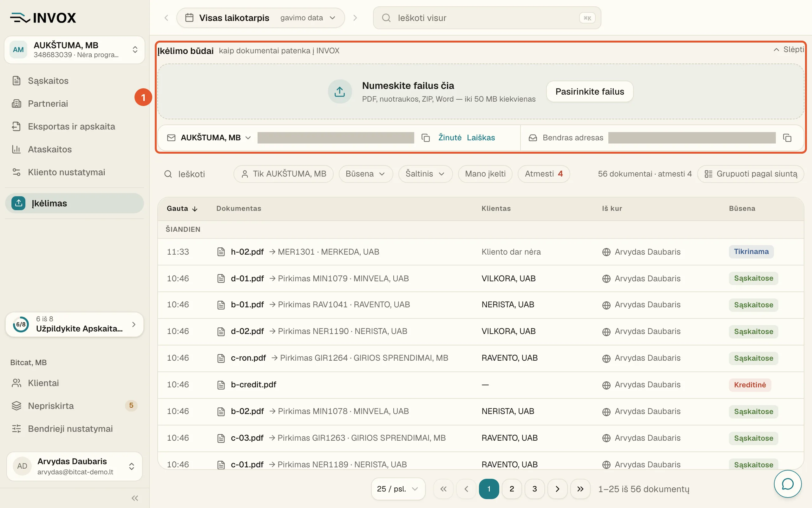Viewport: 812px width, 508px height.
Task: Open Ataskaitos in the sidebar
Action: tap(75, 149)
